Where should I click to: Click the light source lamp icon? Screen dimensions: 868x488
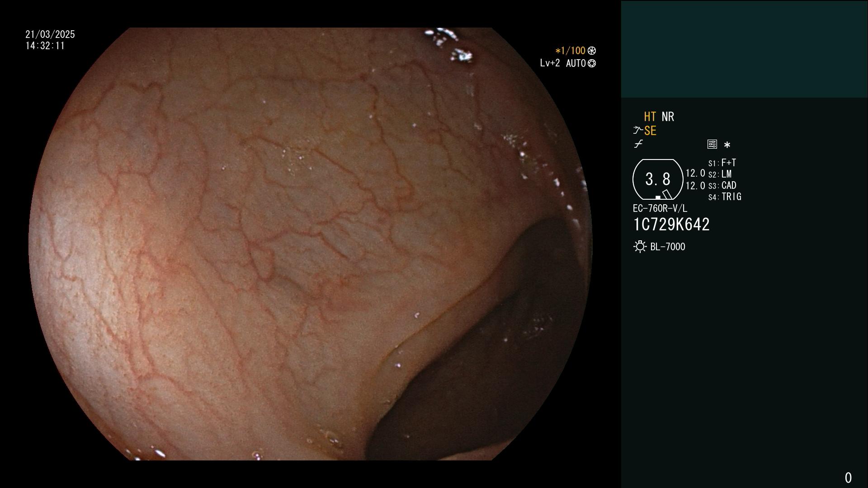click(640, 247)
